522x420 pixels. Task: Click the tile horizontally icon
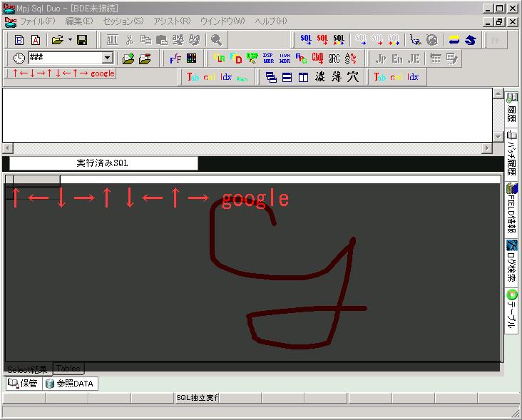click(287, 78)
